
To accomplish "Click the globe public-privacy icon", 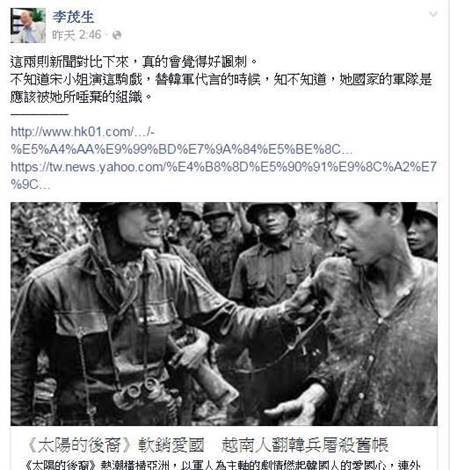I will (x=117, y=35).
